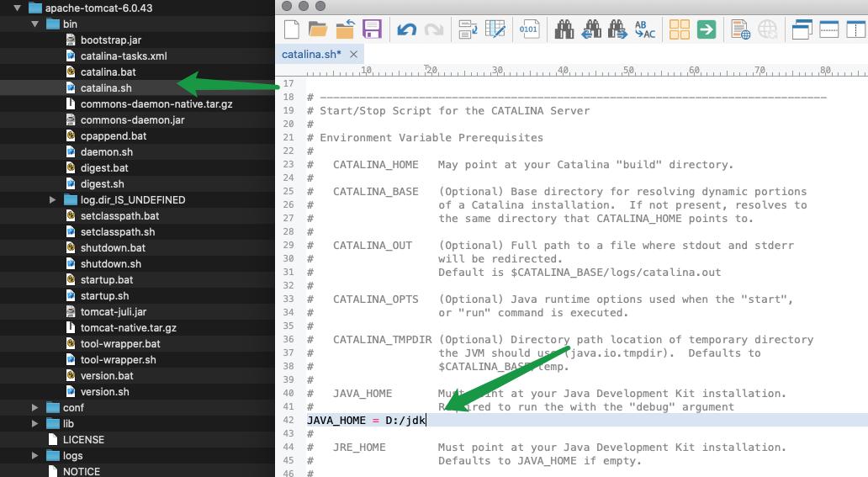
Task: Select digest.sh in the tree
Action: [102, 184]
